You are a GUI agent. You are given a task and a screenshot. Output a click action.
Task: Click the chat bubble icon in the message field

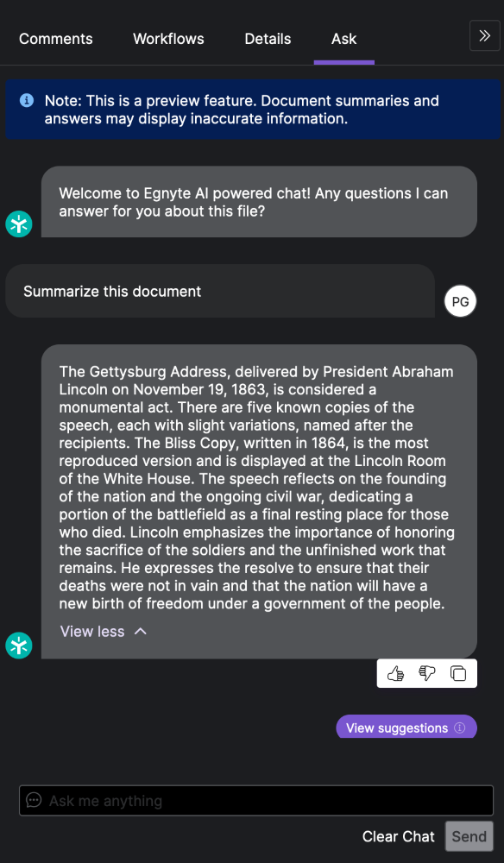tap(34, 801)
